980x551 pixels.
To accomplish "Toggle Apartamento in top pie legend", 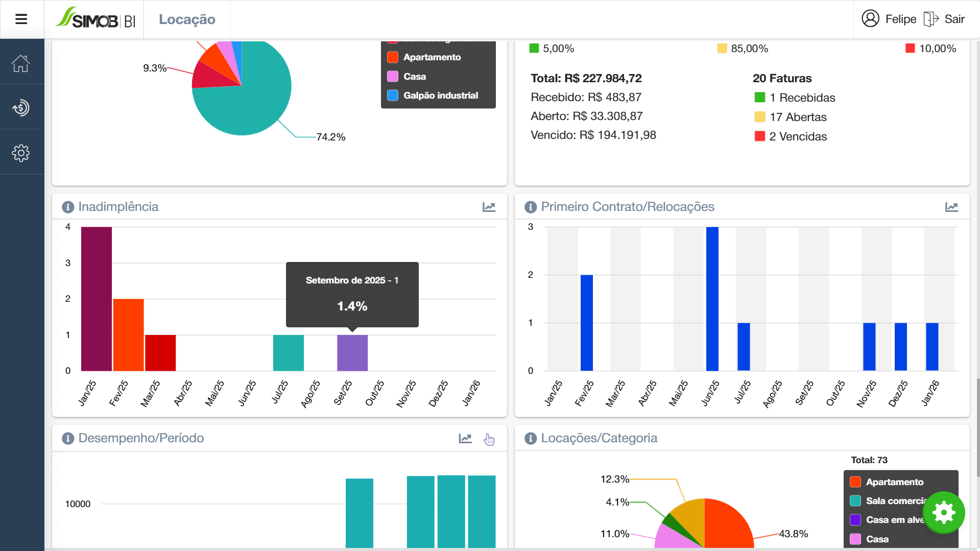I will pos(432,57).
